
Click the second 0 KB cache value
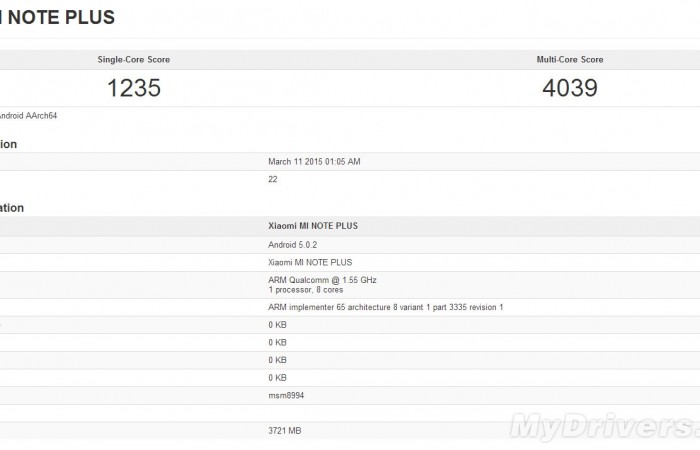point(278,342)
